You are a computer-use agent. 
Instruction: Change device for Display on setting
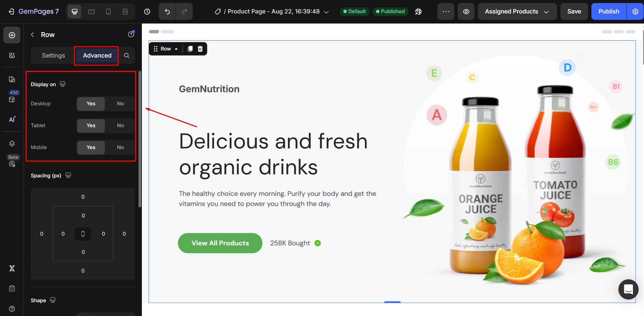pyautogui.click(x=62, y=84)
